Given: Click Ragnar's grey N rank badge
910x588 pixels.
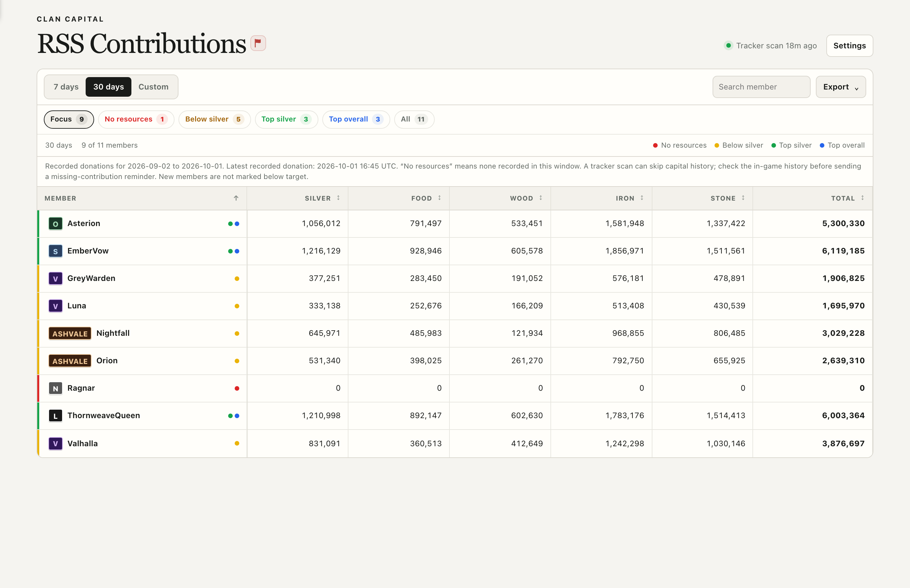Looking at the screenshot, I should coord(55,388).
